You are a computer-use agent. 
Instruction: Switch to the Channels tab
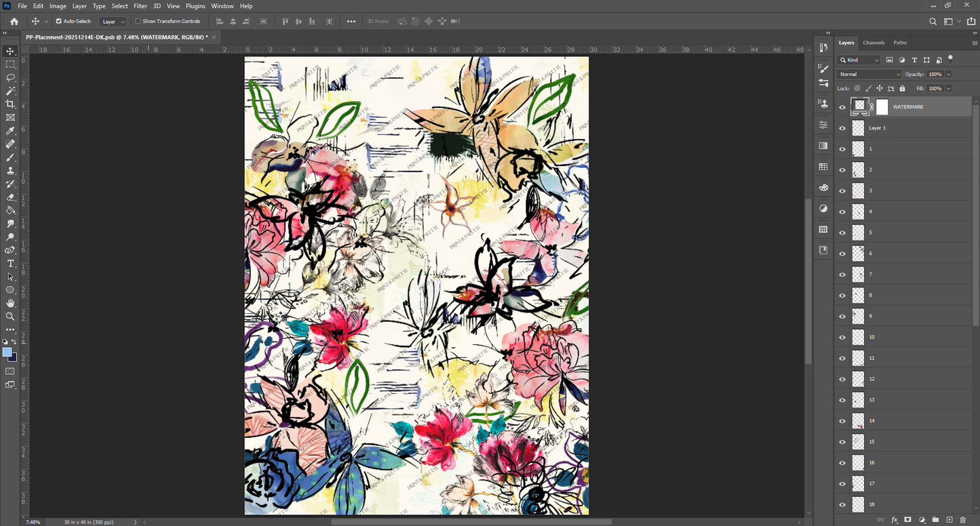tap(874, 43)
